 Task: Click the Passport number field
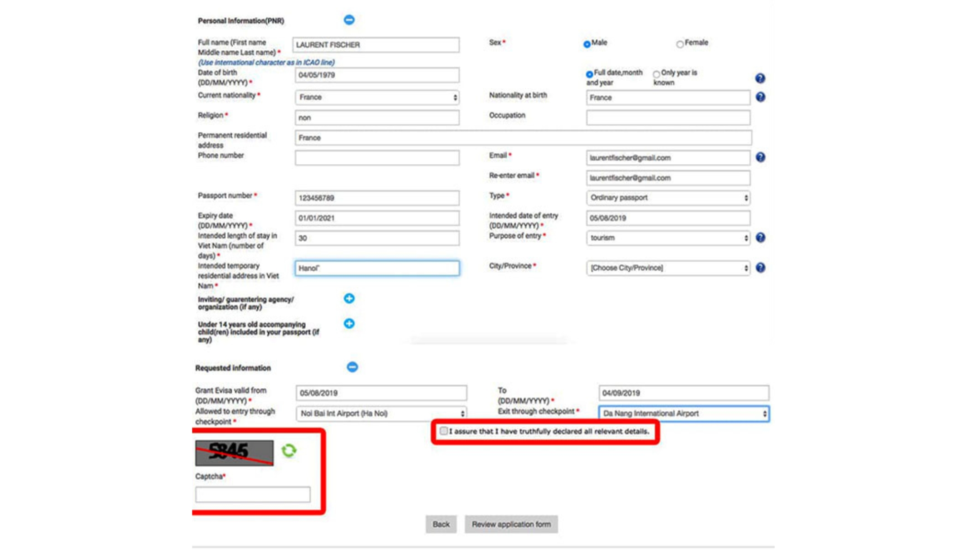click(x=377, y=198)
